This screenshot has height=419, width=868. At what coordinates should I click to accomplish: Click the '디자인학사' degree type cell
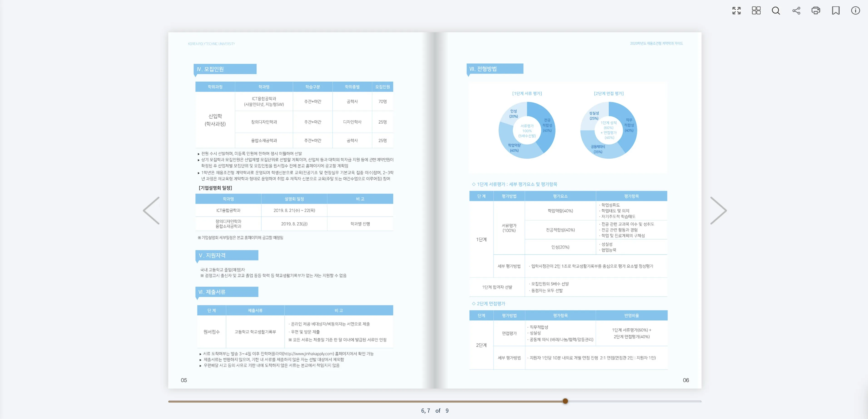(x=352, y=122)
